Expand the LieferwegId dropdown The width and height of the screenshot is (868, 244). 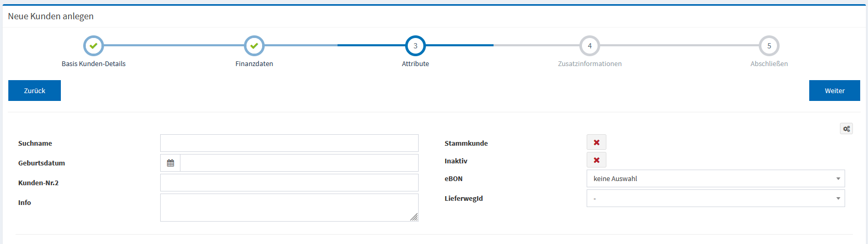click(715, 198)
